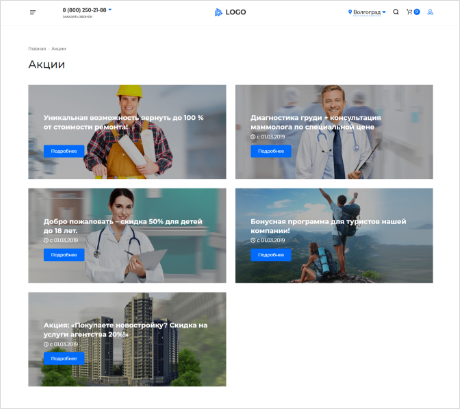
Task: Click the Акции page heading
Action: coord(47,64)
